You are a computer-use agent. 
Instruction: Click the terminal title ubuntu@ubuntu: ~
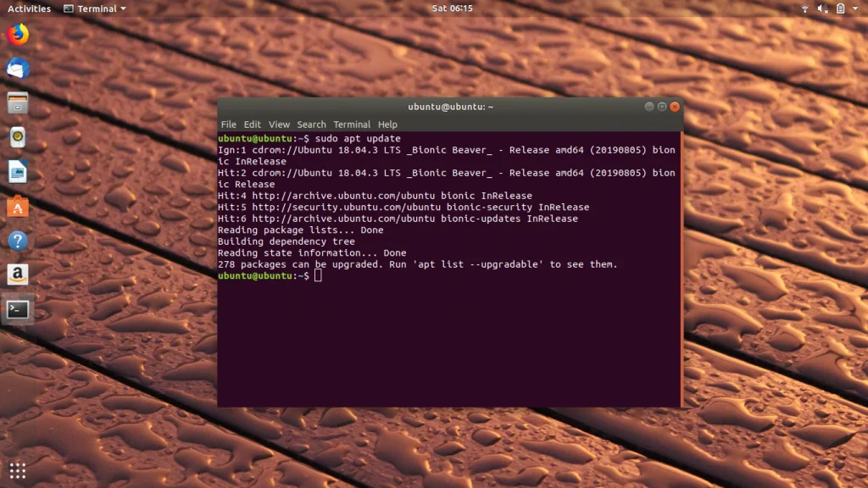click(x=451, y=107)
